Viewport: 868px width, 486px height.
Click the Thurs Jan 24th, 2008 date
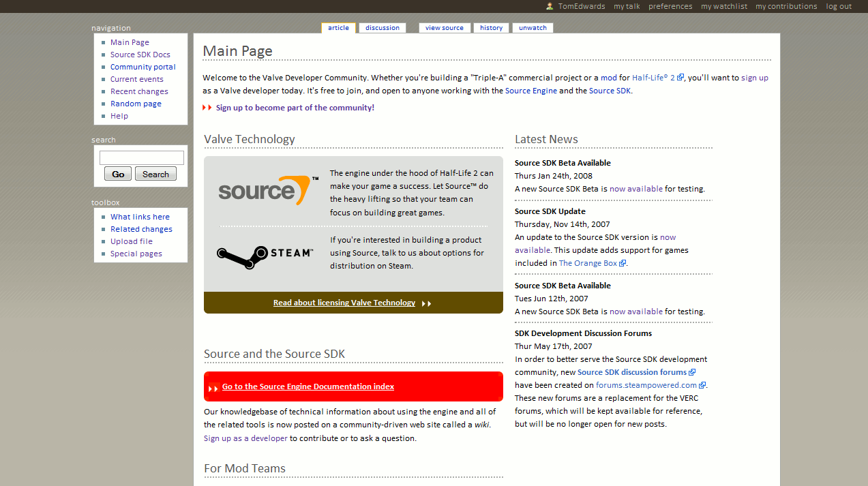point(554,176)
